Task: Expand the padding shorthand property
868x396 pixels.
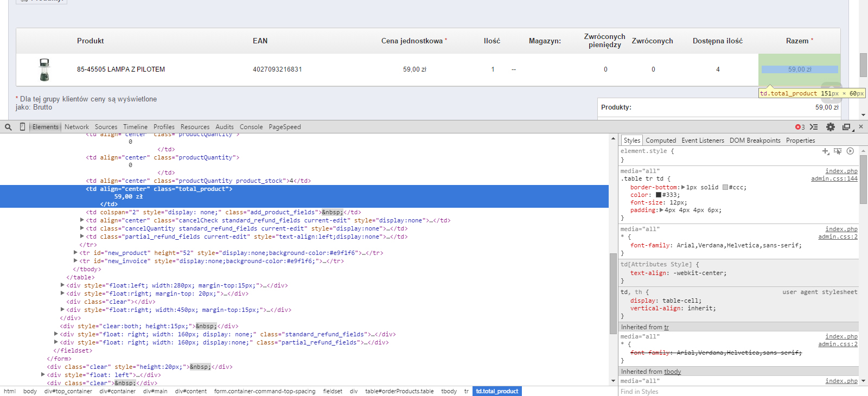Action: 661,210
